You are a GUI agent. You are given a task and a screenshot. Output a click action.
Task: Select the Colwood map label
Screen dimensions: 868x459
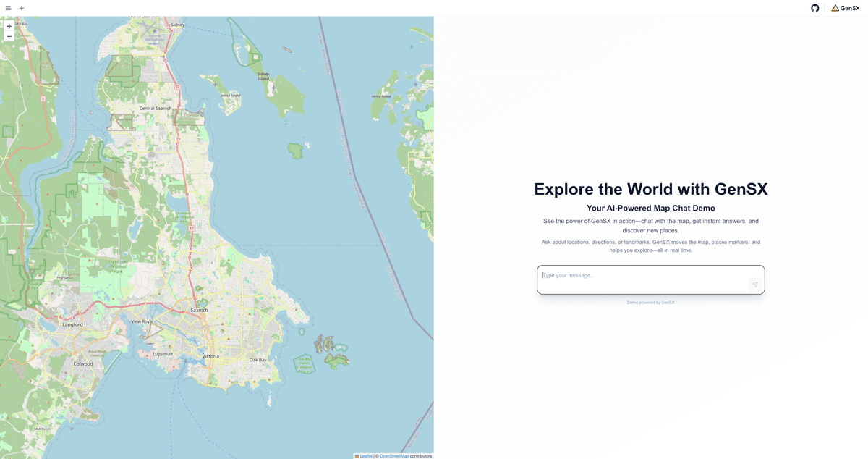tap(83, 363)
